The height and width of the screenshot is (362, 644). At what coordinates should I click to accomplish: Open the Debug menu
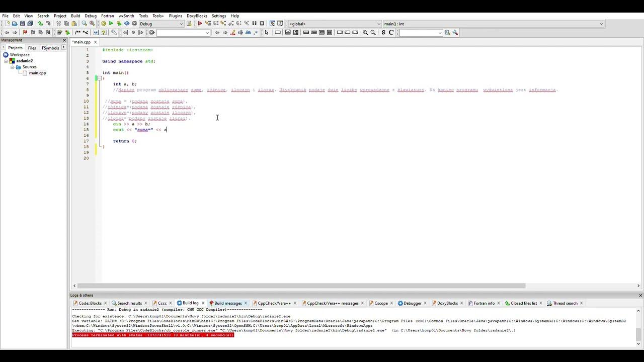[91, 16]
